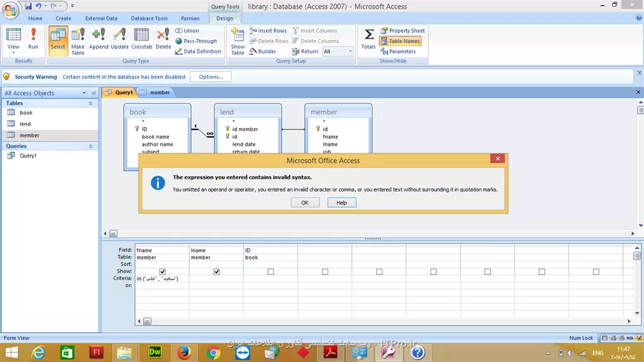644x362 pixels.
Task: Choose Make Table query type
Action: [77, 41]
